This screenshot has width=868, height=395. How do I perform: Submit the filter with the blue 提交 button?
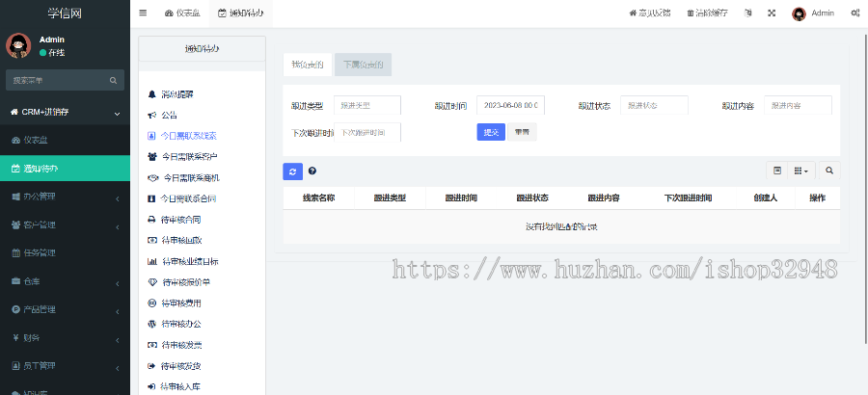point(491,132)
